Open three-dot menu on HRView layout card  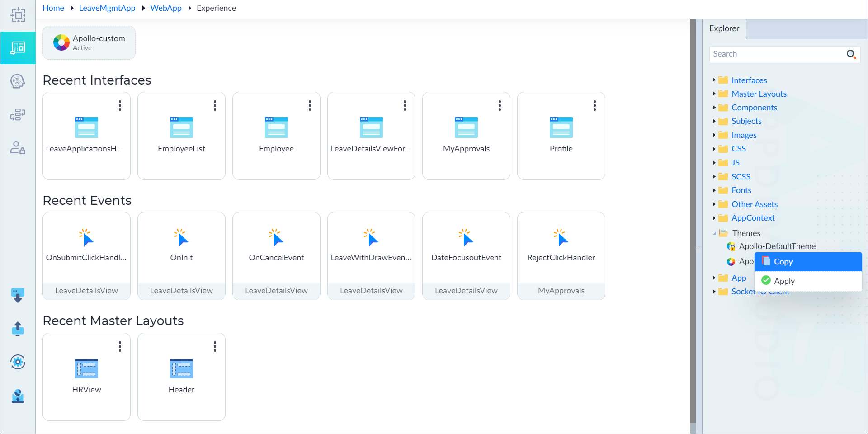(x=120, y=346)
